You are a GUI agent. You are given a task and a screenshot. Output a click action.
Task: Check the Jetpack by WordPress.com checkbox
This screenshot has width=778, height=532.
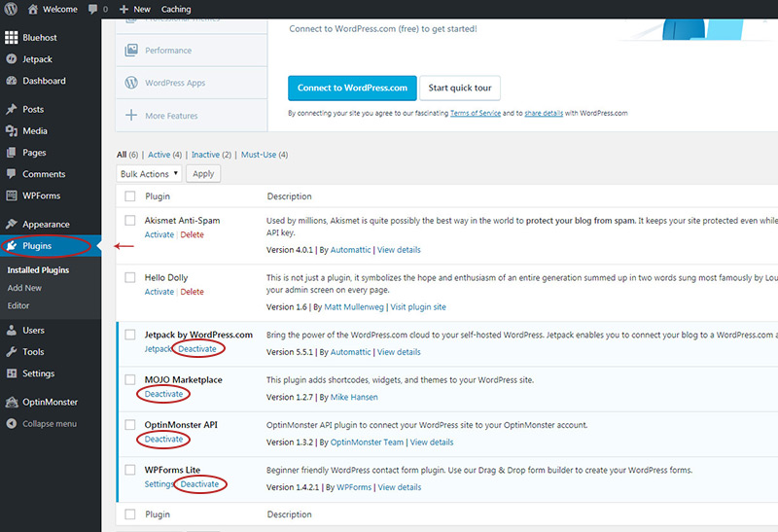130,334
